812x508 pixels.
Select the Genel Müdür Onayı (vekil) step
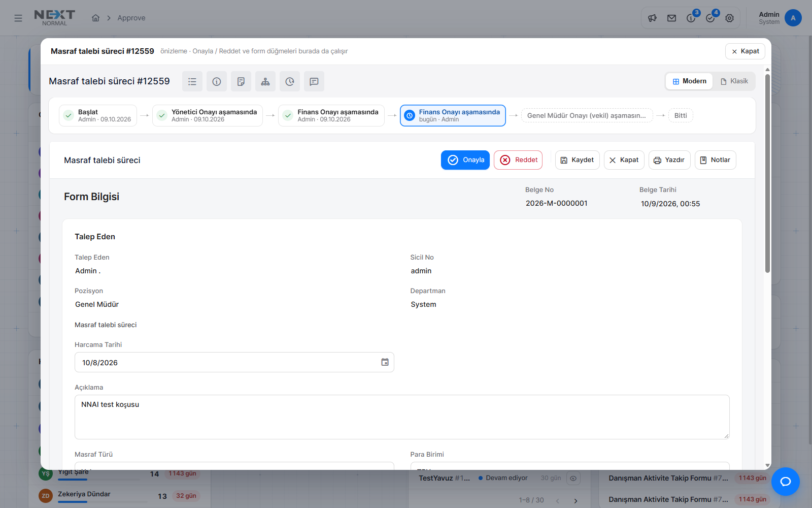587,115
